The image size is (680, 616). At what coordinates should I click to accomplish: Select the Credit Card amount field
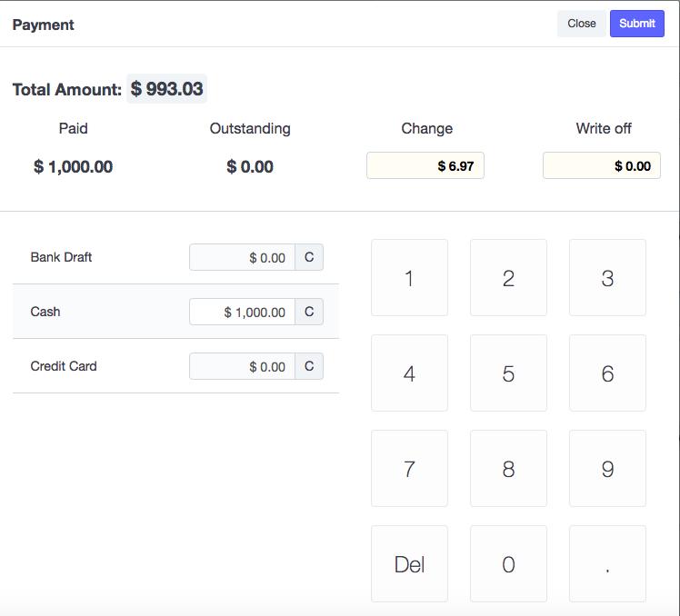tap(242, 366)
